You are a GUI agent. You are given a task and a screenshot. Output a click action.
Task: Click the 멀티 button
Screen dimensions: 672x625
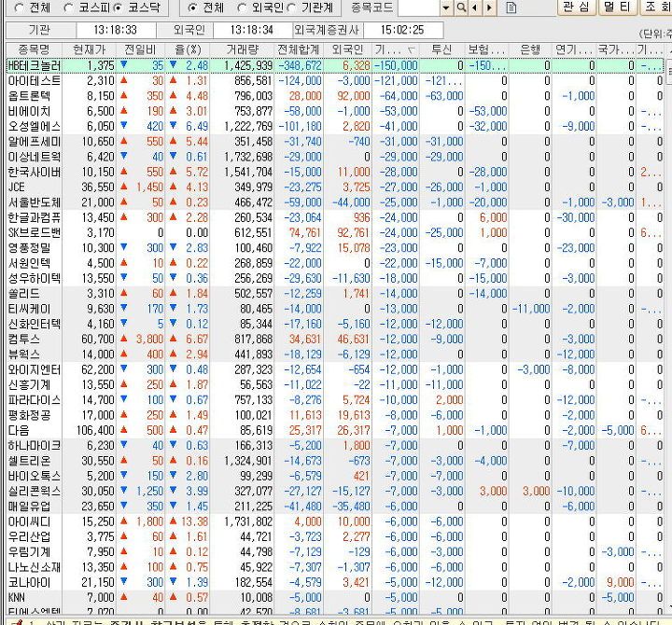tap(617, 7)
